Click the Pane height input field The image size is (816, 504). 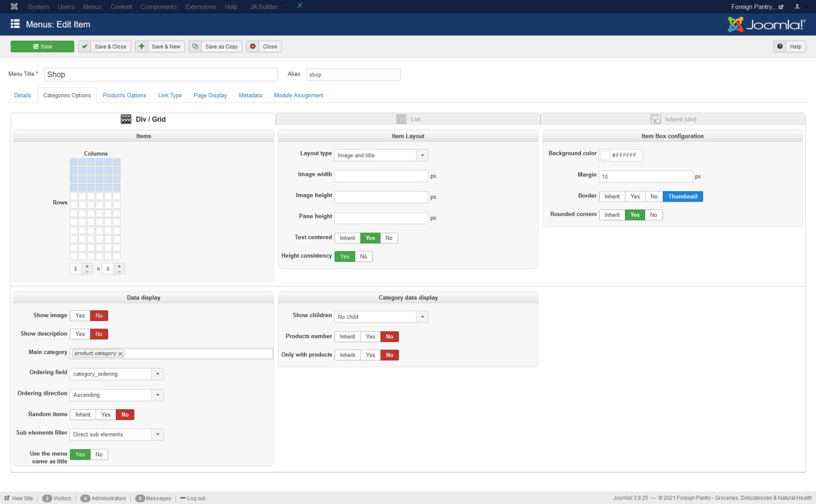click(x=381, y=218)
